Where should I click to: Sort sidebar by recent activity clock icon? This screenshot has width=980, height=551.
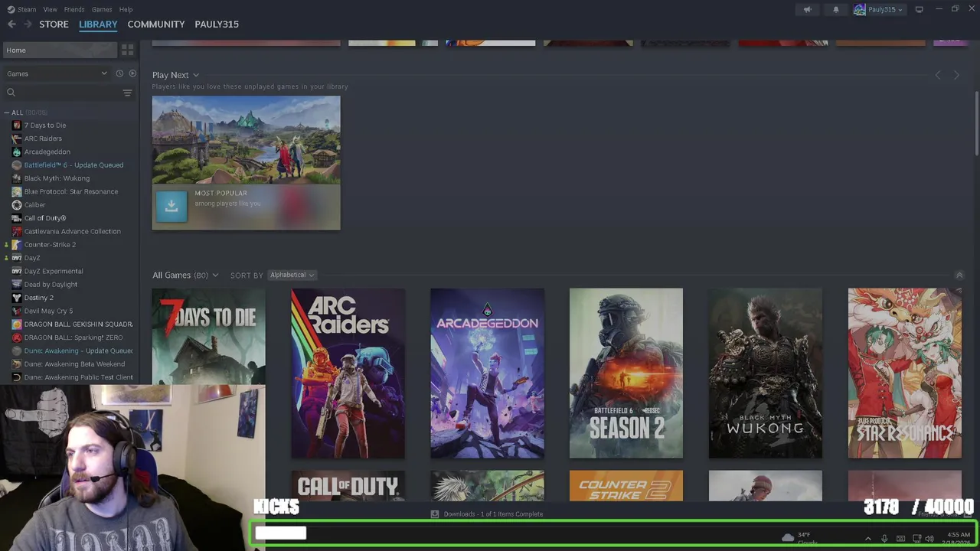click(x=119, y=73)
